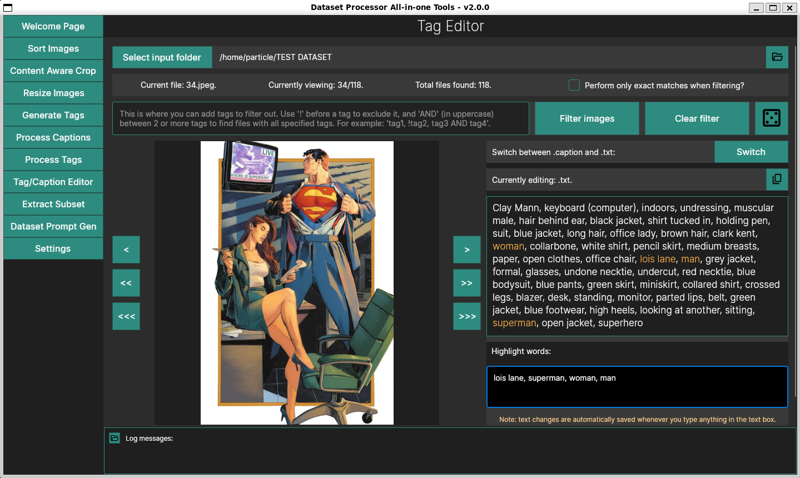Click the 'Currently editing: .txt.' label
Image resolution: width=800 pixels, height=478 pixels.
532,180
